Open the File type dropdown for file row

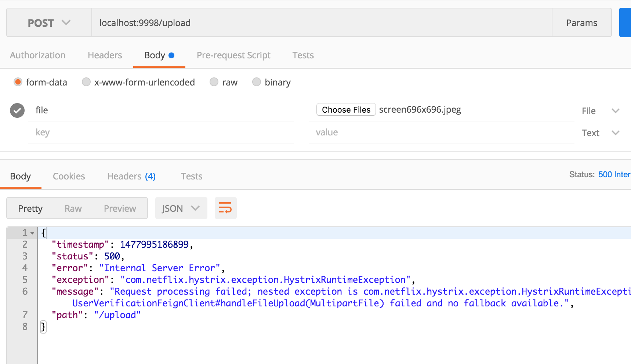[x=601, y=111]
